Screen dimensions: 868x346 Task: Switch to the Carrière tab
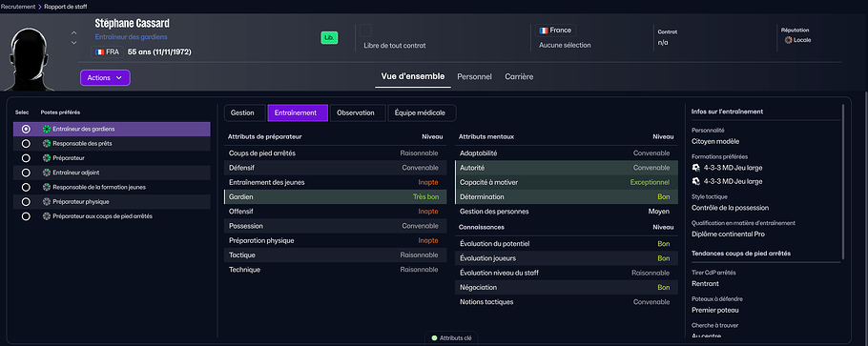tap(519, 77)
